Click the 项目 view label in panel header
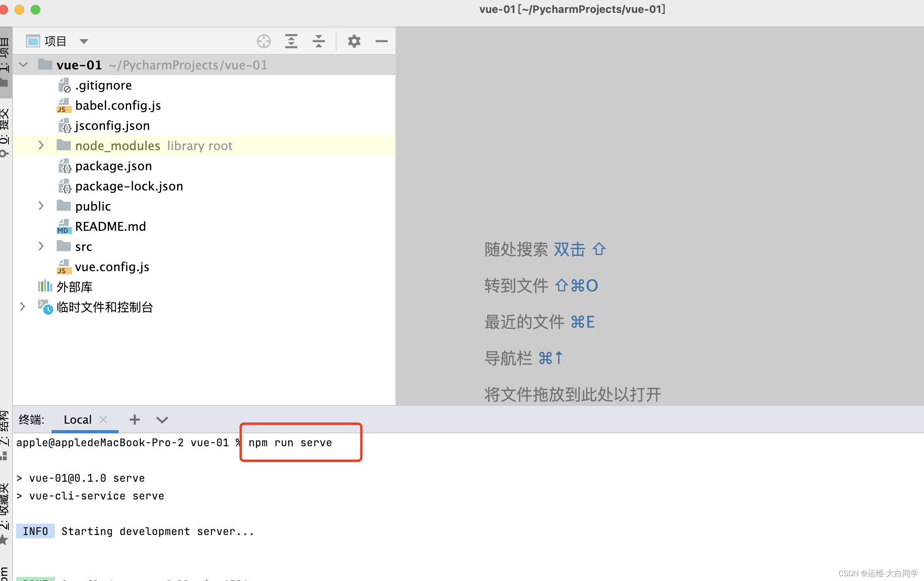 point(56,41)
